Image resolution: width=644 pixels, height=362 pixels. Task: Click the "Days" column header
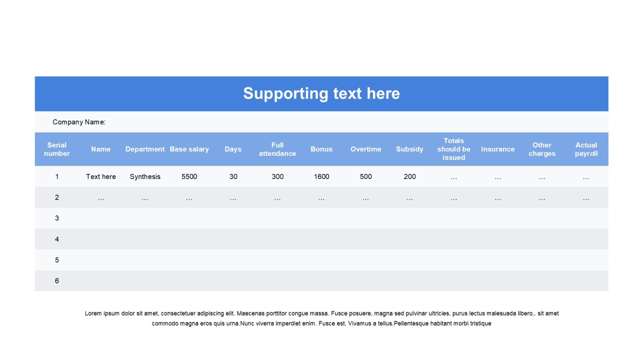233,149
